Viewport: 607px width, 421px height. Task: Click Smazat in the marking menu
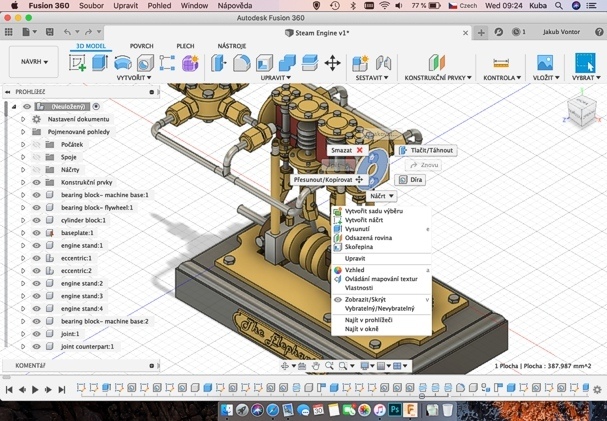pos(346,150)
